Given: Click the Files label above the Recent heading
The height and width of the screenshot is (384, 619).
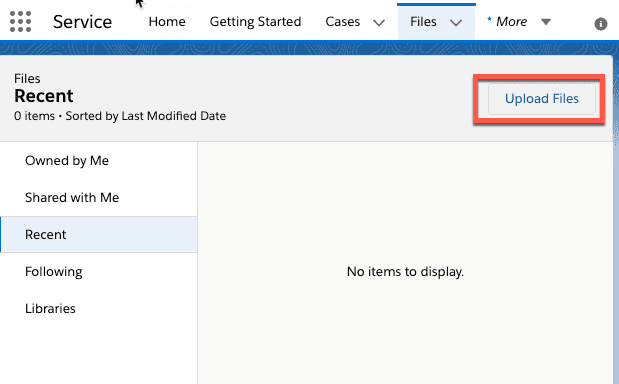Looking at the screenshot, I should 27,79.
